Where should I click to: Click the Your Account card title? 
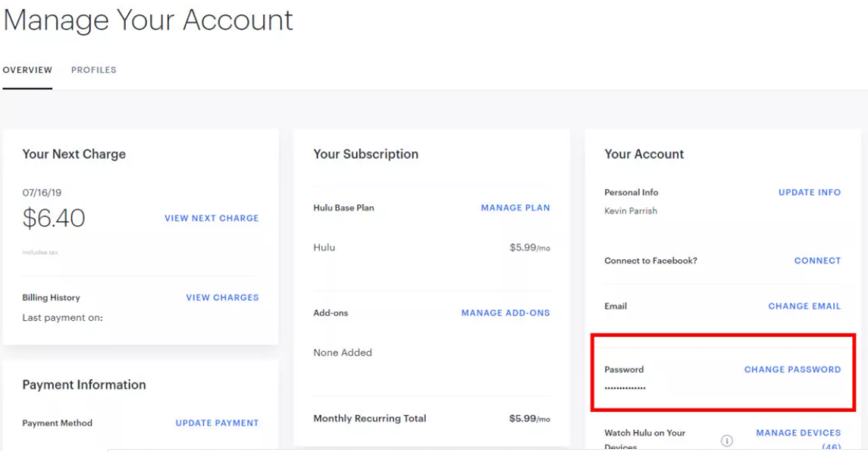pos(644,154)
